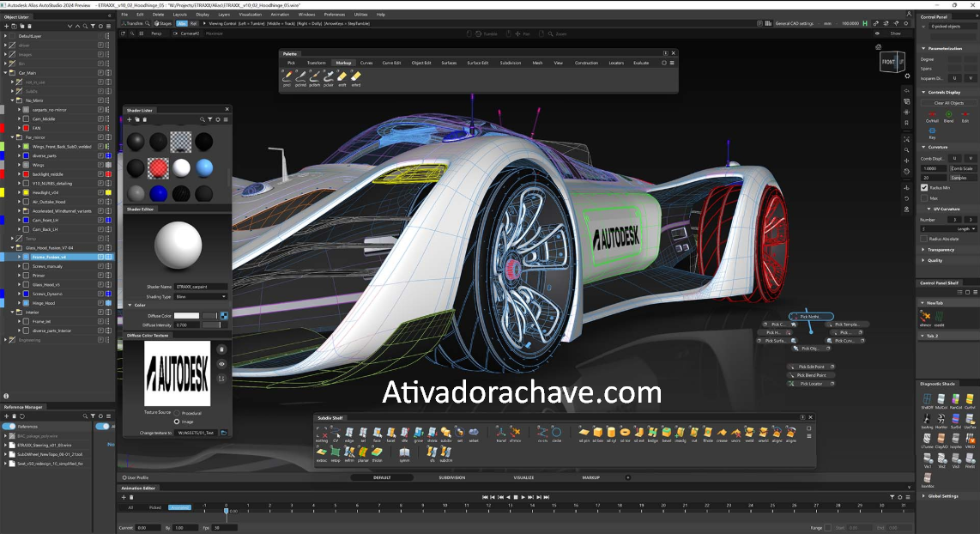This screenshot has height=534, width=980.
Task: Select the thickn thicken tool
Action: click(377, 453)
